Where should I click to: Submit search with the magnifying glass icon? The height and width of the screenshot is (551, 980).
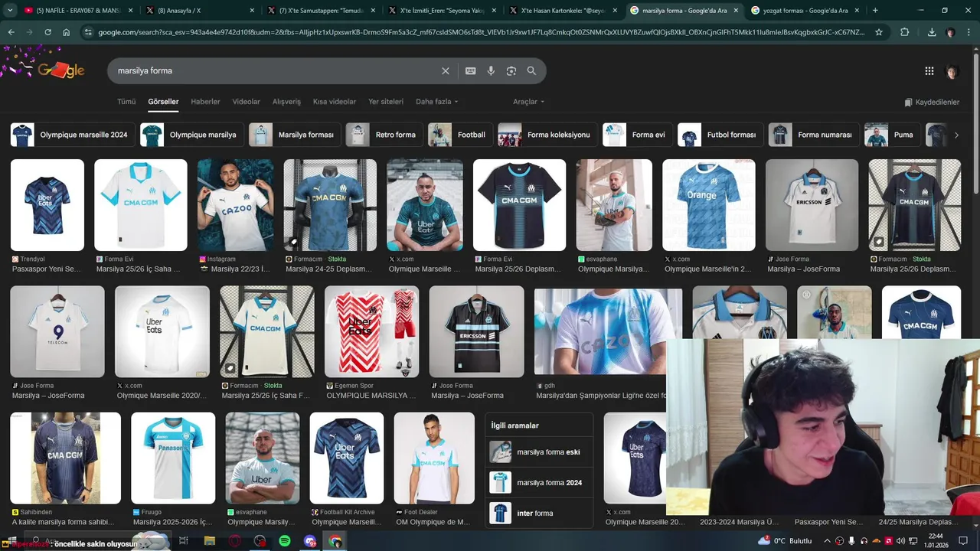point(531,70)
